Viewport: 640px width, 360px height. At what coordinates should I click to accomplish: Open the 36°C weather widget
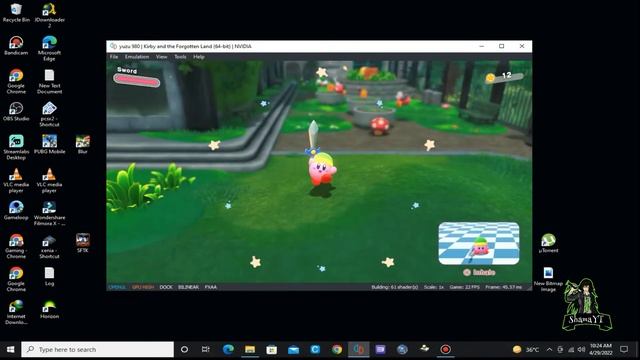pyautogui.click(x=526, y=349)
